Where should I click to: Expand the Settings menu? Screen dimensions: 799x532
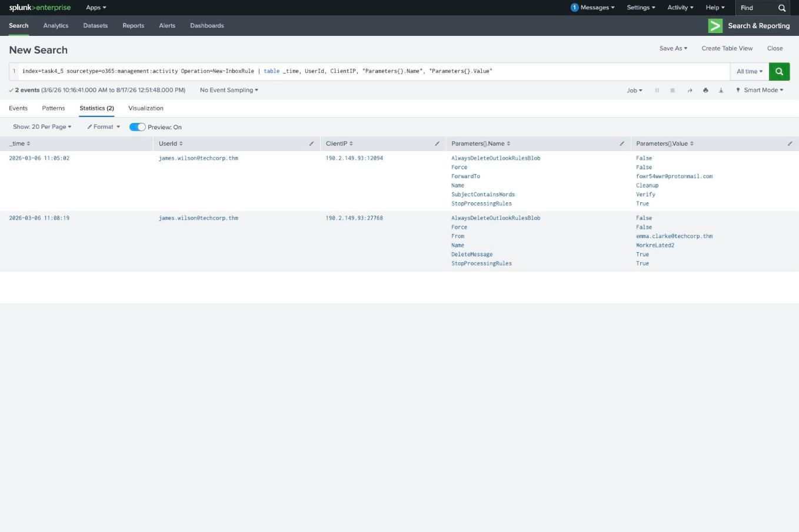click(641, 8)
